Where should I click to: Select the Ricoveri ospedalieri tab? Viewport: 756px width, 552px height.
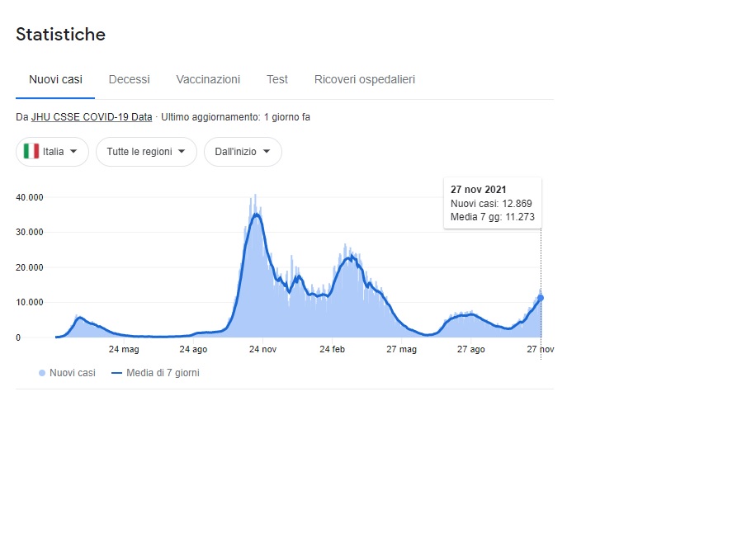[x=365, y=79]
